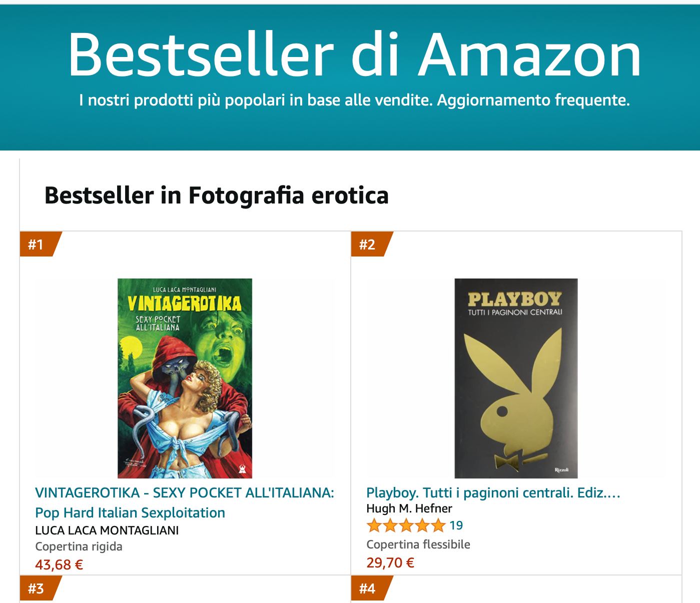Open the Vintagerotika book cover image
Image resolution: width=700 pixels, height=603 pixels.
click(185, 378)
